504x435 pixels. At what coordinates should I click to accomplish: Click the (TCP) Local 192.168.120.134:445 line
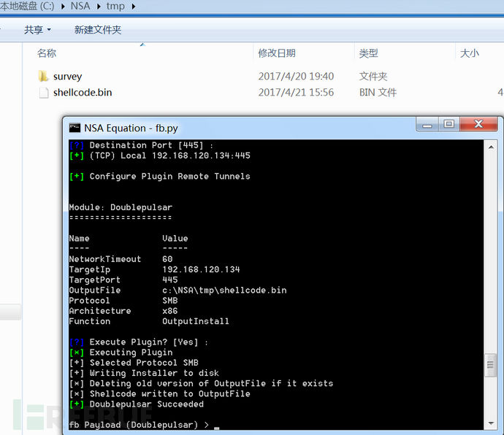[x=160, y=155]
